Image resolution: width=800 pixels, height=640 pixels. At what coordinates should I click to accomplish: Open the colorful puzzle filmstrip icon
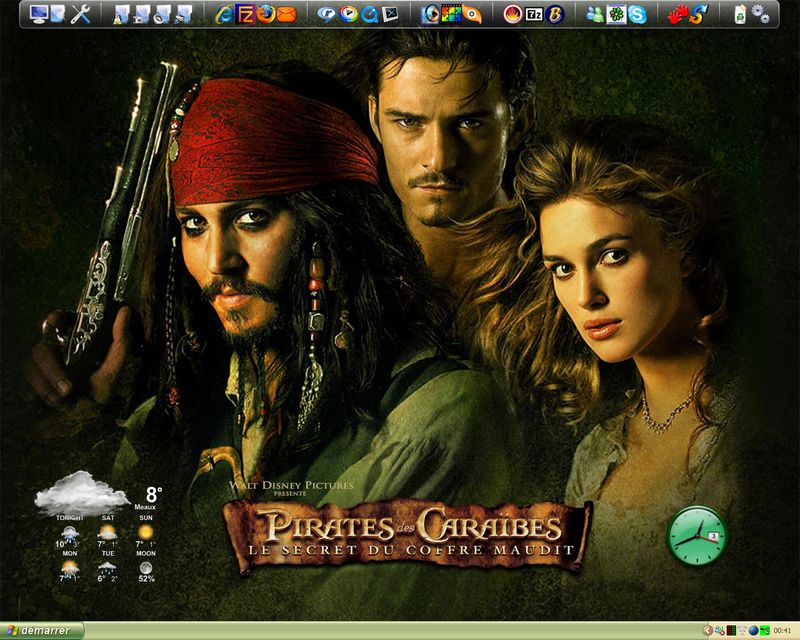point(451,14)
